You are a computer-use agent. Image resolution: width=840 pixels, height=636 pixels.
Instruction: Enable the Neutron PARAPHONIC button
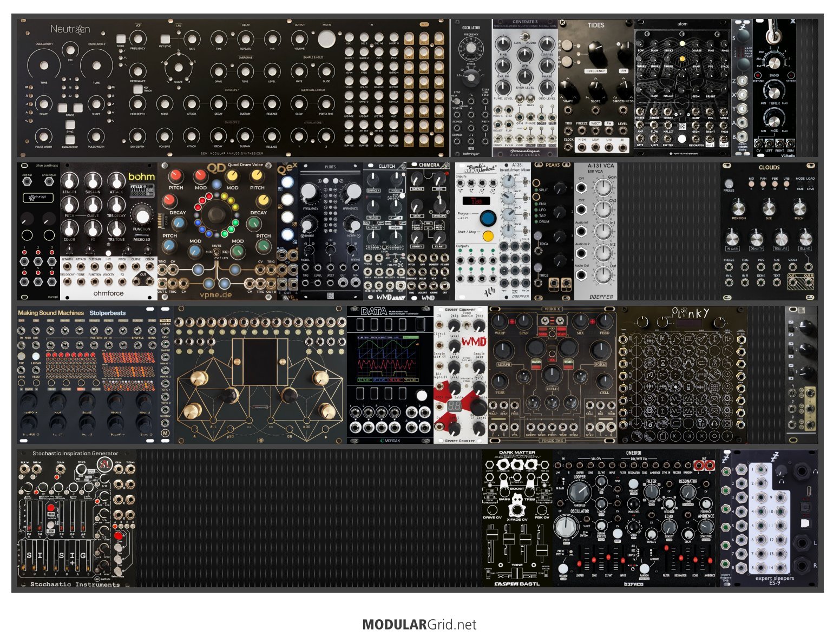pos(70,139)
